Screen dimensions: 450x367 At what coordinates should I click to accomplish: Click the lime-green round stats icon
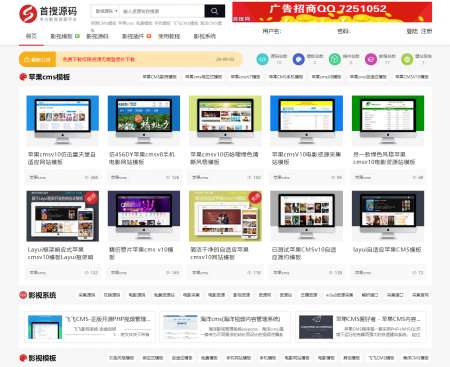(x=407, y=59)
